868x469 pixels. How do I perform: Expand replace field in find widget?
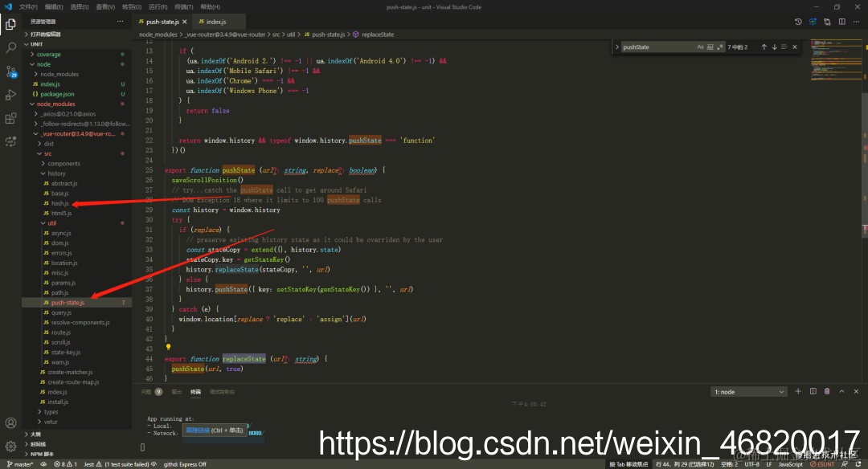tap(617, 47)
